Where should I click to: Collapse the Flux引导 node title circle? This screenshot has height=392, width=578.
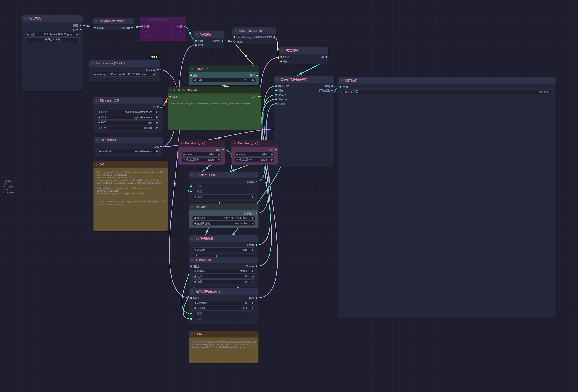(x=192, y=69)
